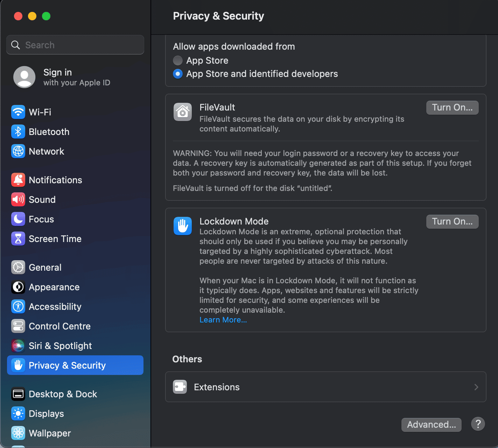
Task: Follow the Learn More… link
Action: tap(223, 320)
